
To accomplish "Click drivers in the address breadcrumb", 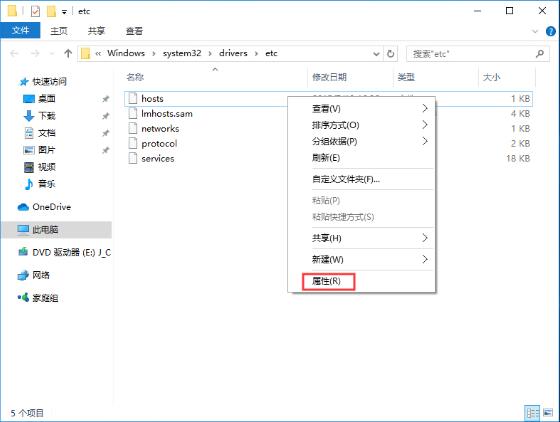I will click(x=233, y=53).
